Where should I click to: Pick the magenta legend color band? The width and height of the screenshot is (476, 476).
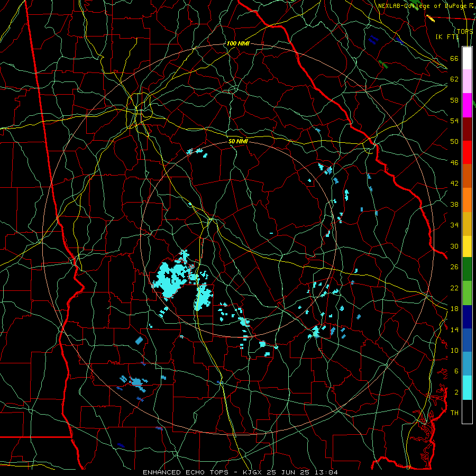click(467, 105)
